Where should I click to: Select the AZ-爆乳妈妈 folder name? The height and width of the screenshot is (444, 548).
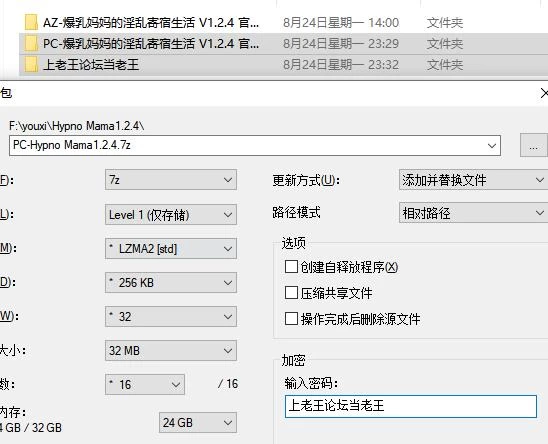(151, 23)
